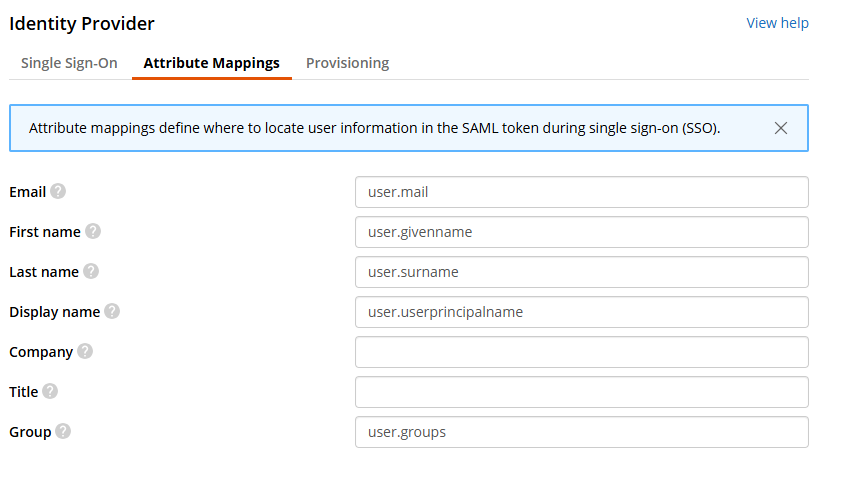The height and width of the screenshot is (480, 842).
Task: Click the Identity Provider heading
Action: pyautogui.click(x=82, y=23)
